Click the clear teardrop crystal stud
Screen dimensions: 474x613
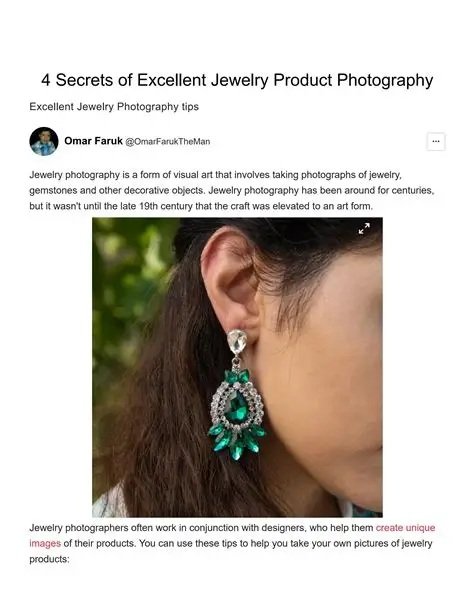(237, 342)
